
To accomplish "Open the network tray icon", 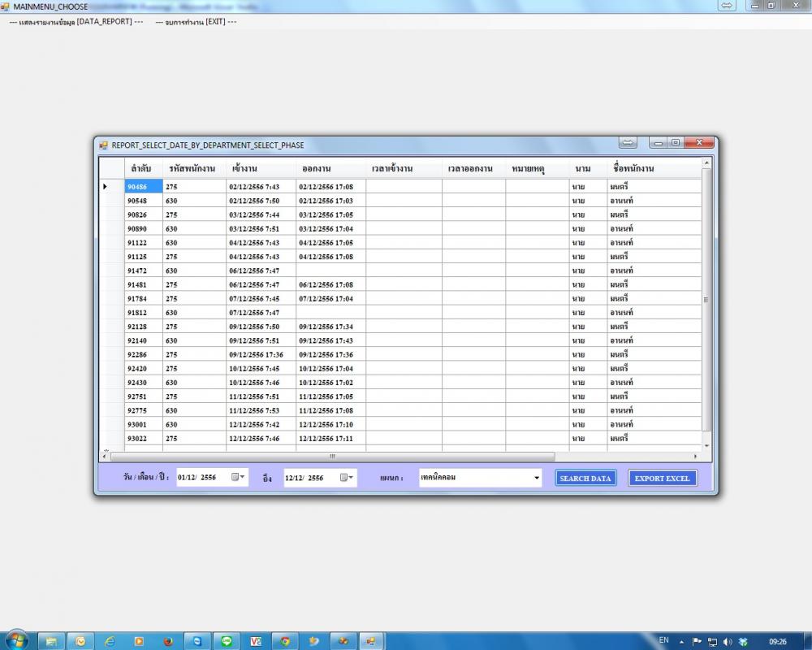I will (x=713, y=642).
